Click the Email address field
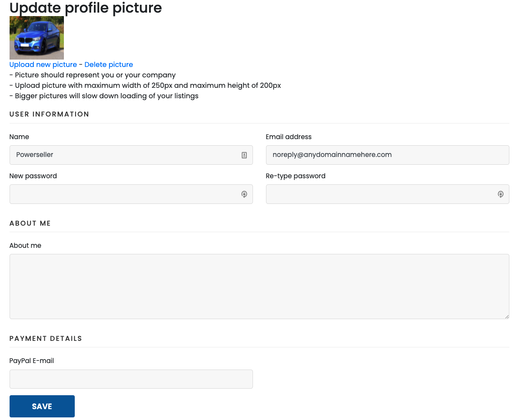This screenshot has width=512, height=420. [x=387, y=155]
